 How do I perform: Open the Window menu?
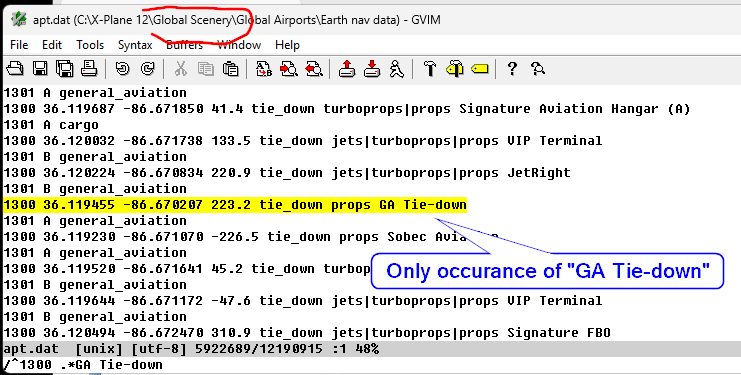tap(239, 45)
